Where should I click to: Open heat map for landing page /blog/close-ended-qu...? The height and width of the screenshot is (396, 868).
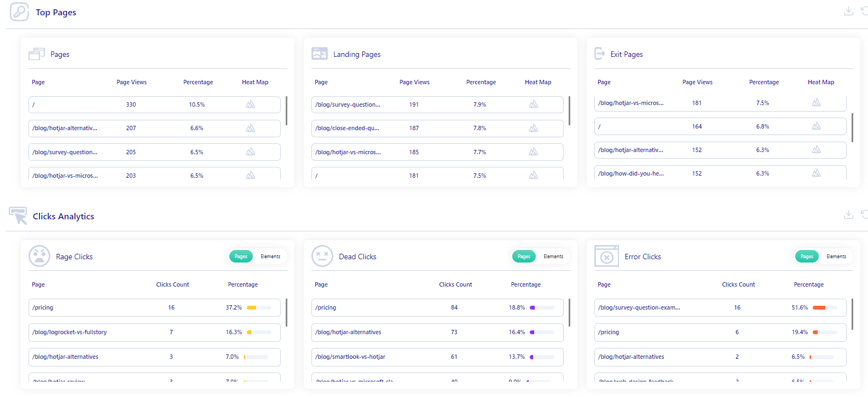pos(534,128)
